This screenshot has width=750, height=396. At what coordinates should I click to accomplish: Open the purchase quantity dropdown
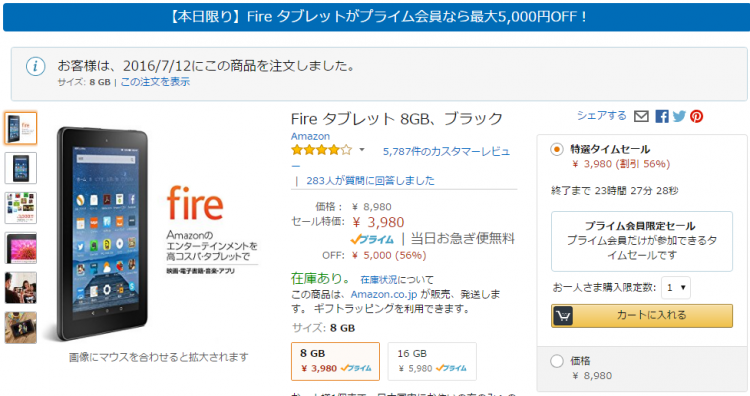(676, 287)
